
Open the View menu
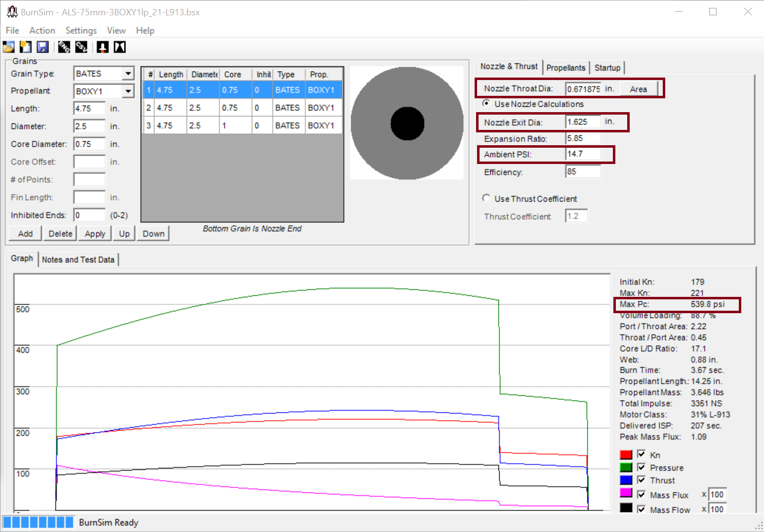pyautogui.click(x=117, y=31)
